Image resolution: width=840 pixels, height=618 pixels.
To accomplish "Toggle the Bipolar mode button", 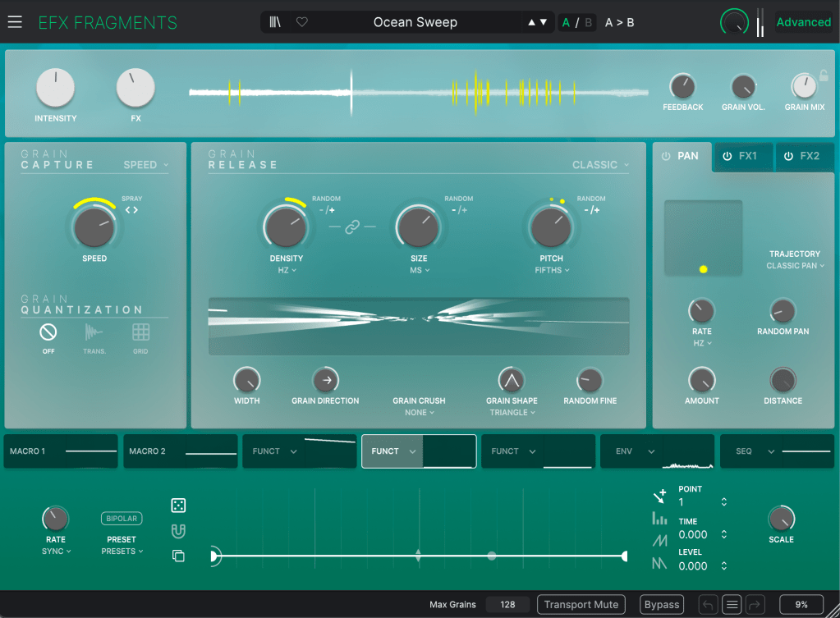I will tap(122, 519).
